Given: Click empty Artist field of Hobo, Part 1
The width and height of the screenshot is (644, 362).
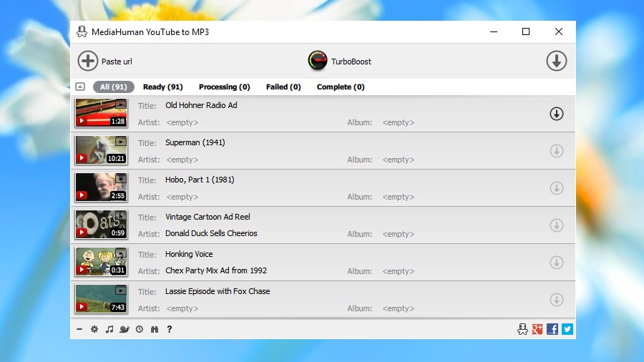Looking at the screenshot, I should (182, 197).
